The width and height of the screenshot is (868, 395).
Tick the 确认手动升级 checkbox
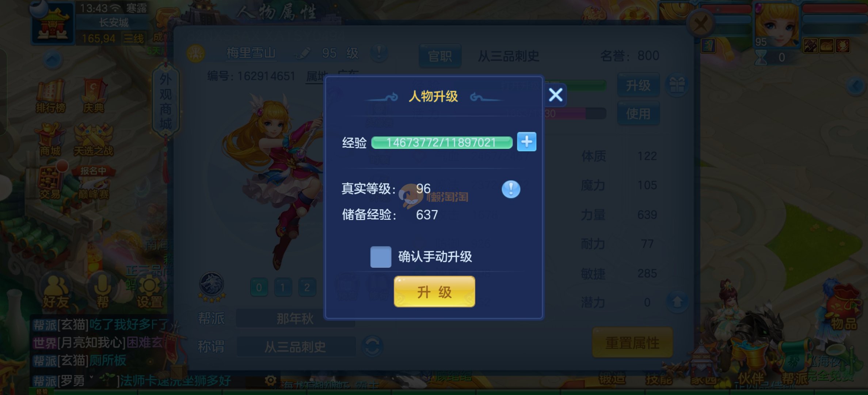[x=381, y=257]
